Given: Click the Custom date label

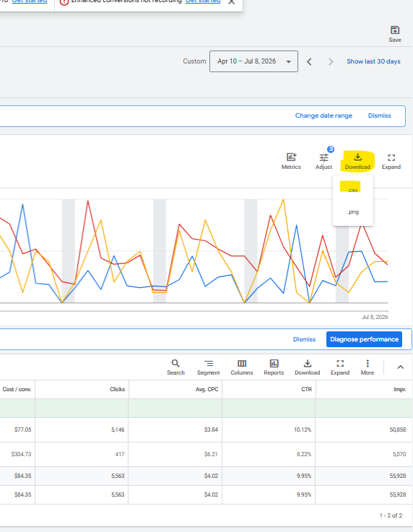Looking at the screenshot, I should 194,61.
